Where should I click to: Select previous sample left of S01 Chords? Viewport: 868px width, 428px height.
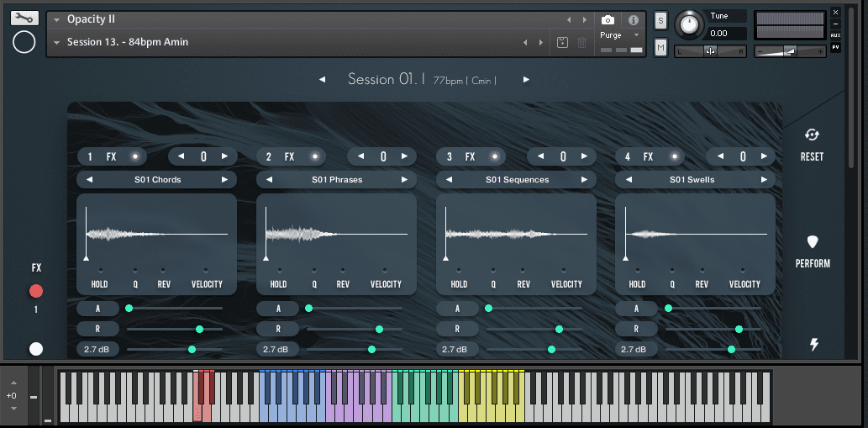(89, 180)
